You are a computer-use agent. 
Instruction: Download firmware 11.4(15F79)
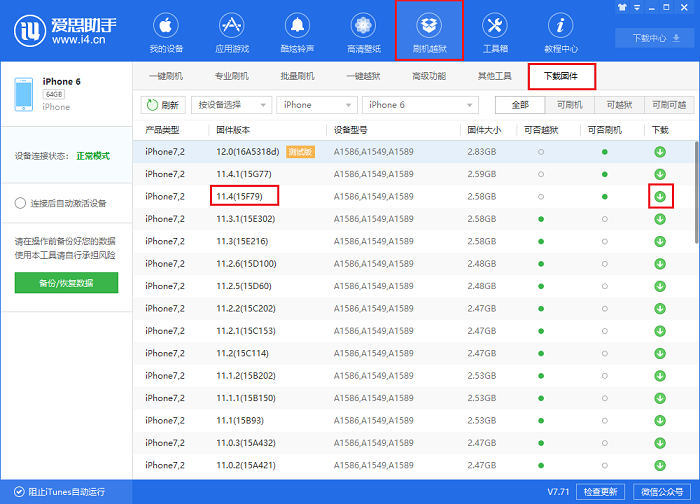[x=660, y=196]
